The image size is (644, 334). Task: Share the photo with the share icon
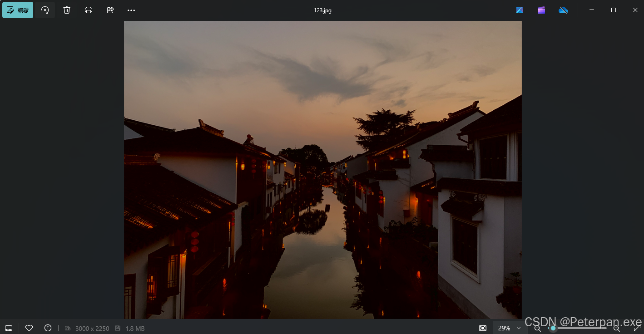click(110, 10)
